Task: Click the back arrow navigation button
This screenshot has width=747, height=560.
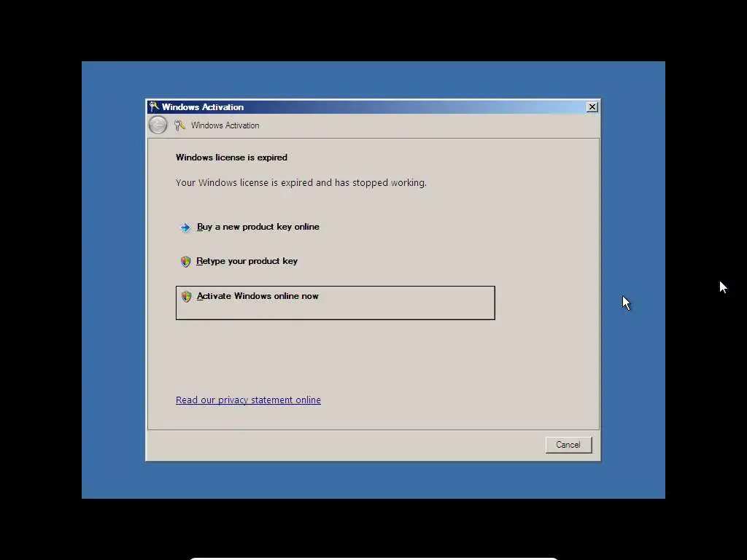Action: click(x=158, y=125)
